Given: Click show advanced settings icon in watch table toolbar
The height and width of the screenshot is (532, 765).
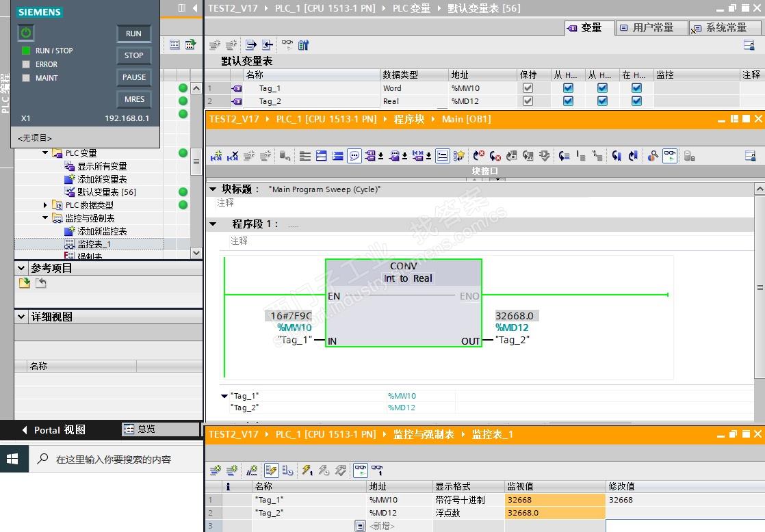Looking at the screenshot, I should 288,470.
